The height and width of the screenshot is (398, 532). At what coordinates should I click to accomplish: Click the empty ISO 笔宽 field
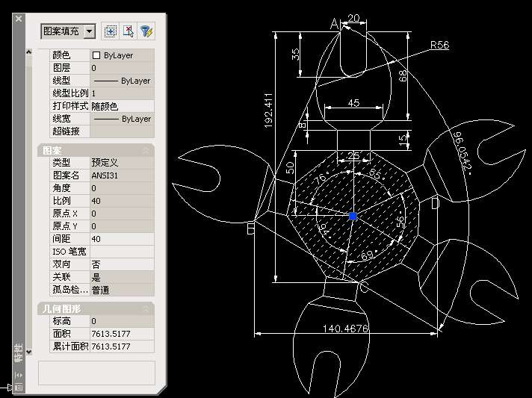tap(122, 252)
